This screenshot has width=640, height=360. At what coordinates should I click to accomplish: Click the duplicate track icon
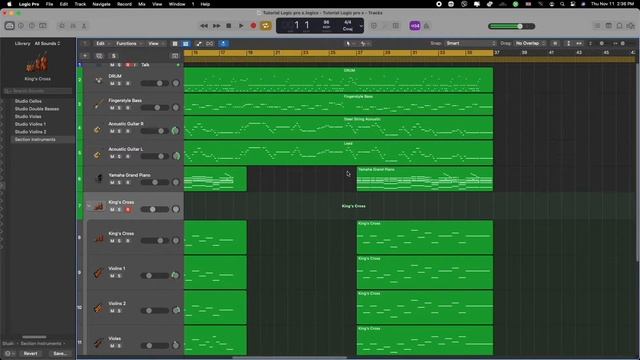[x=99, y=56]
